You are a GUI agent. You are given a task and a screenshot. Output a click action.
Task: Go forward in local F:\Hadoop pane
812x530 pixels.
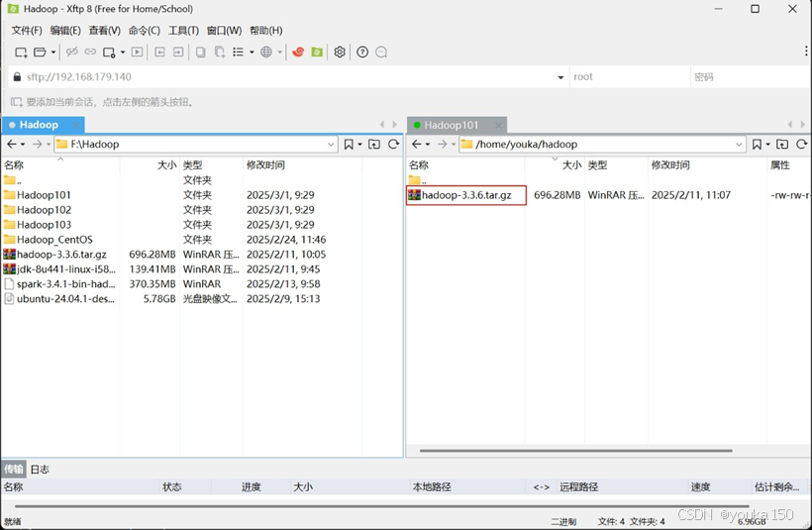[38, 144]
